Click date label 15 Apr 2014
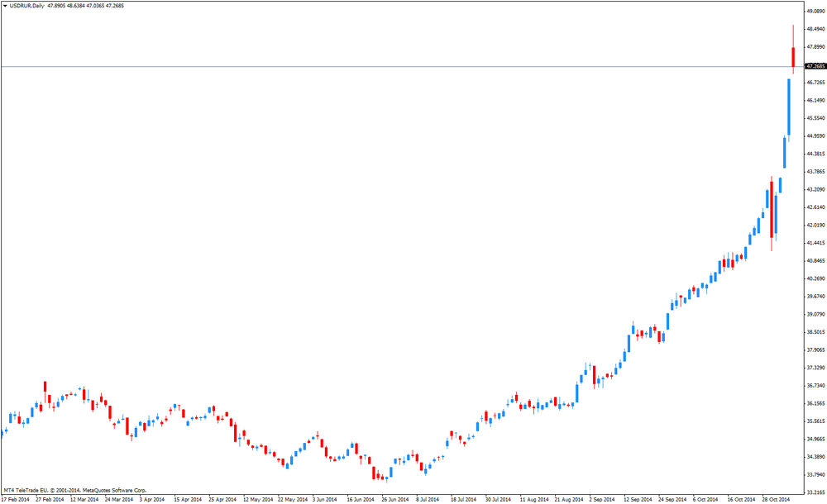Viewport: 827px width, 504px height. (x=188, y=499)
